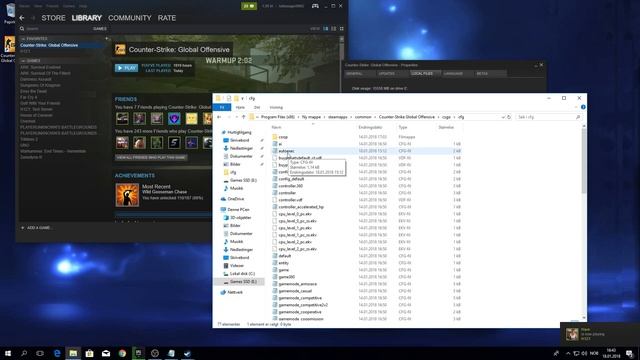
Task: Open the Steam taskbar icon
Action: [x=187, y=353]
